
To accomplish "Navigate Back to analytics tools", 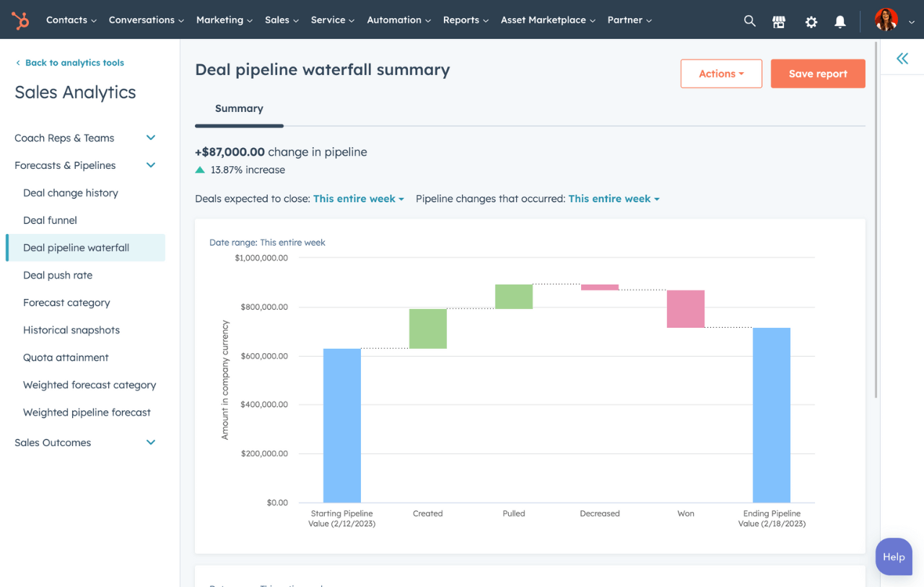I will coord(69,63).
